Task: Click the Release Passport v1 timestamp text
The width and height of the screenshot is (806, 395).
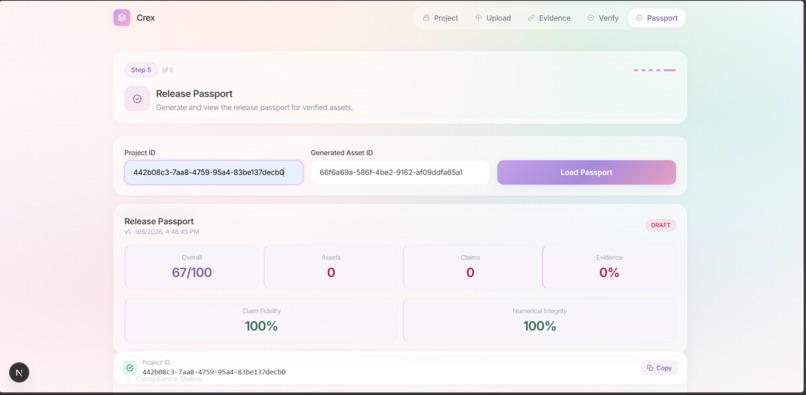Action: coord(161,232)
